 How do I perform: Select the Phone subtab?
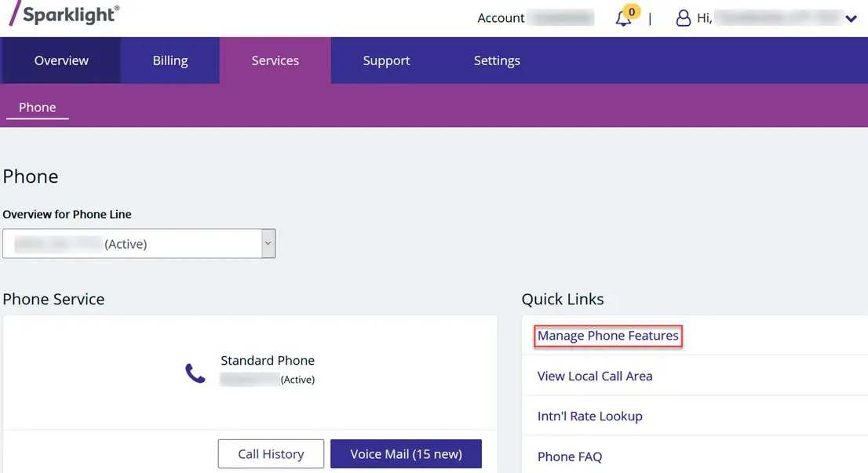[37, 107]
